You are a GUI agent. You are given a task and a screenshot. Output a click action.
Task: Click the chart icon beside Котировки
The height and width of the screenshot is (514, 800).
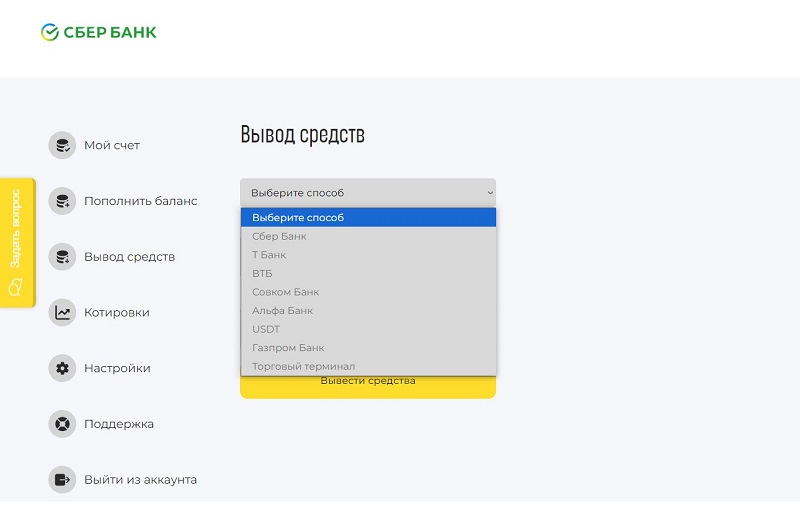[x=62, y=312]
